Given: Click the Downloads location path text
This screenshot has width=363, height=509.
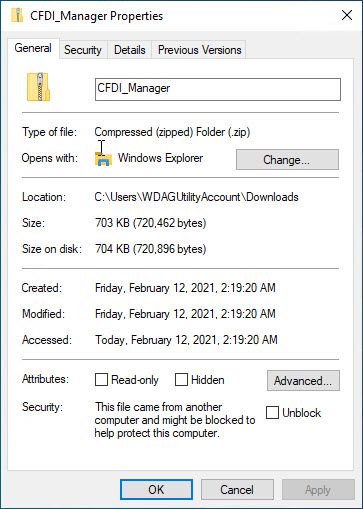Looking at the screenshot, I should (196, 197).
